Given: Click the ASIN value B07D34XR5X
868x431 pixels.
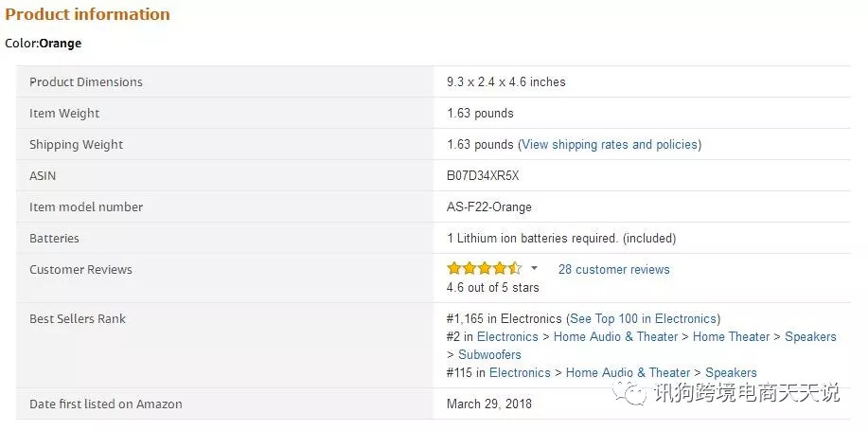Looking at the screenshot, I should pos(483,176).
